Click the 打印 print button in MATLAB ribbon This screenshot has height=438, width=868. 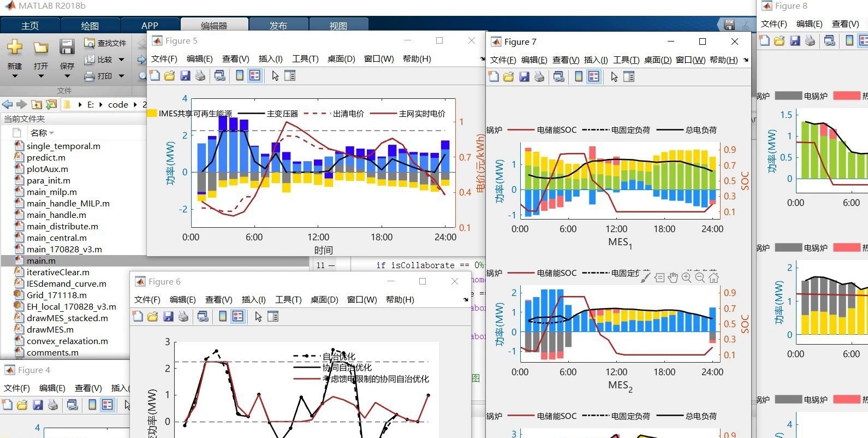(x=98, y=76)
